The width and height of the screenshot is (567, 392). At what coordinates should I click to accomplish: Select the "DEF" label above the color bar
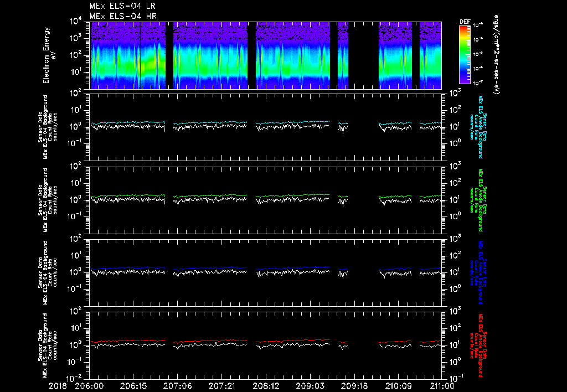click(465, 22)
